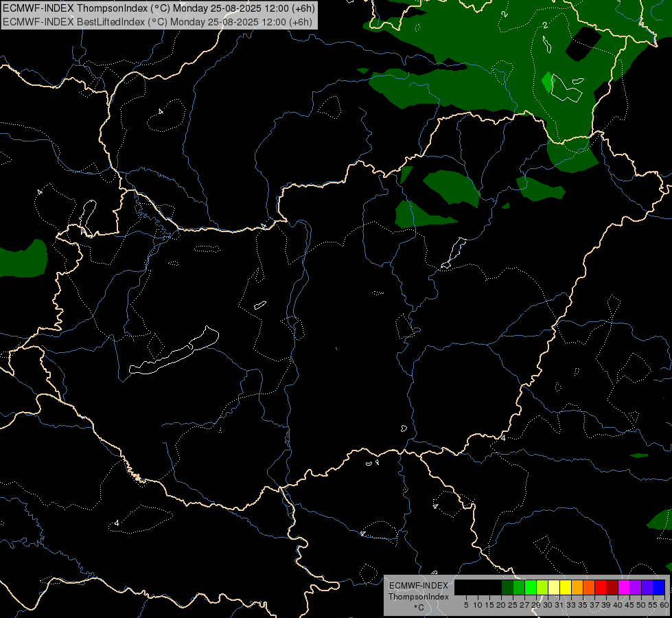Click the ThompsonIndex title line at top
The width and height of the screenshot is (672, 618).
click(159, 8)
